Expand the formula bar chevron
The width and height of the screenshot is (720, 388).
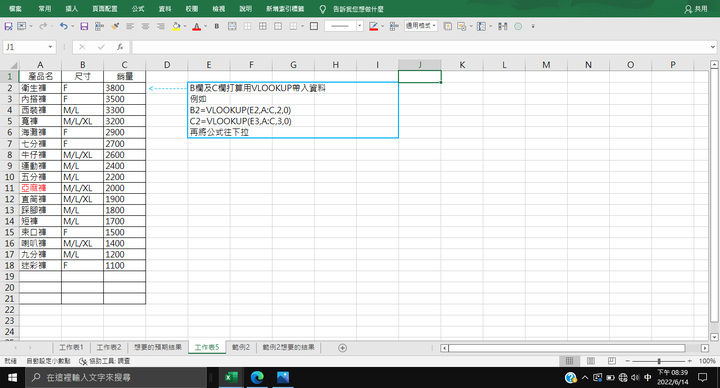(x=713, y=47)
